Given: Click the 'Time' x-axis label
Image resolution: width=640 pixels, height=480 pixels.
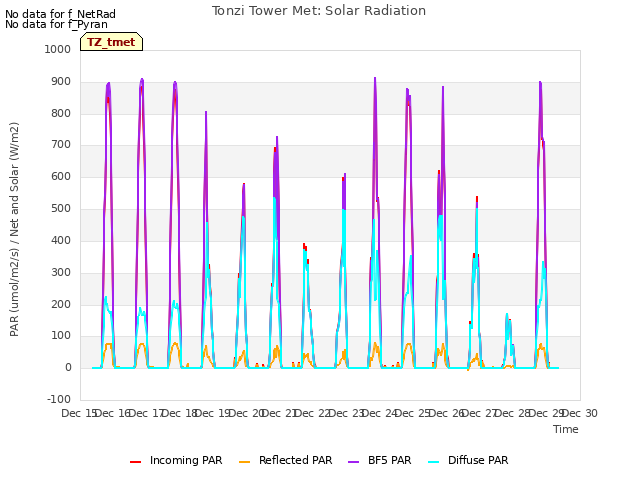Looking at the screenshot, I should pos(566,429).
